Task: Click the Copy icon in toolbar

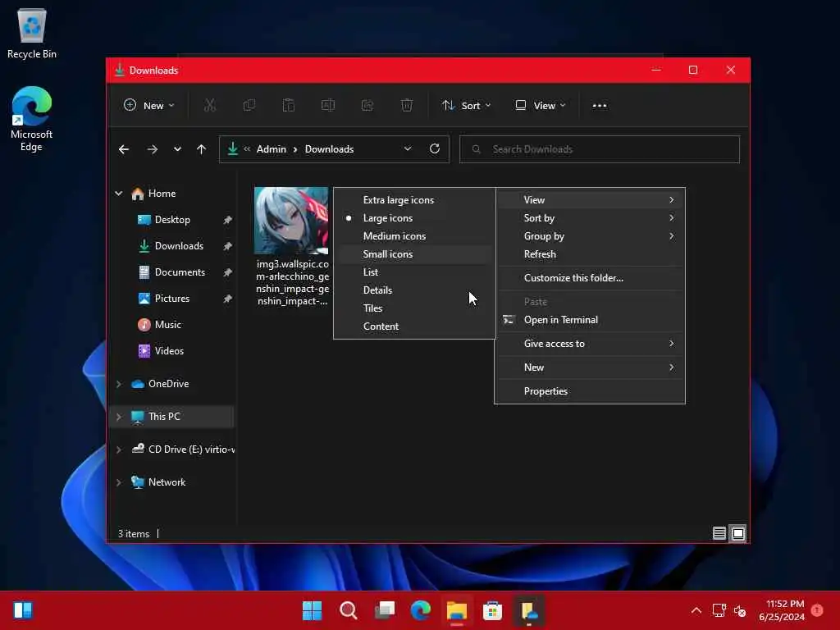Action: (x=249, y=106)
